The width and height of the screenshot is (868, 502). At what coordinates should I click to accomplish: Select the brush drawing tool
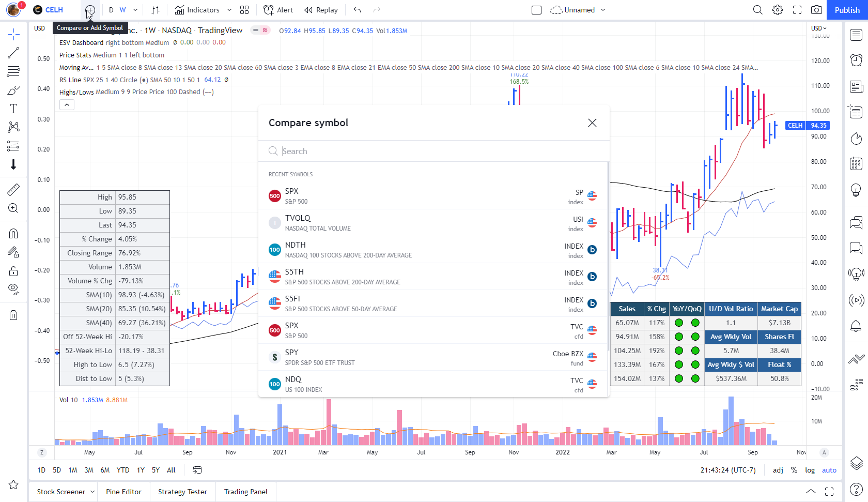[13, 90]
